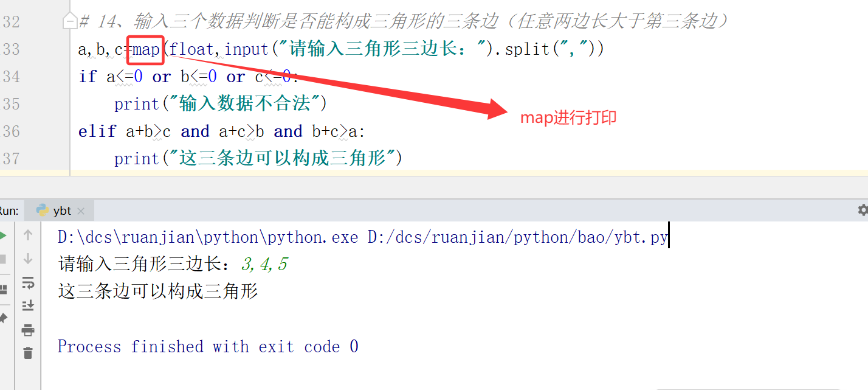Toggle soft-wrap in the Run console
Screen dimensions: 868x390
[28, 283]
